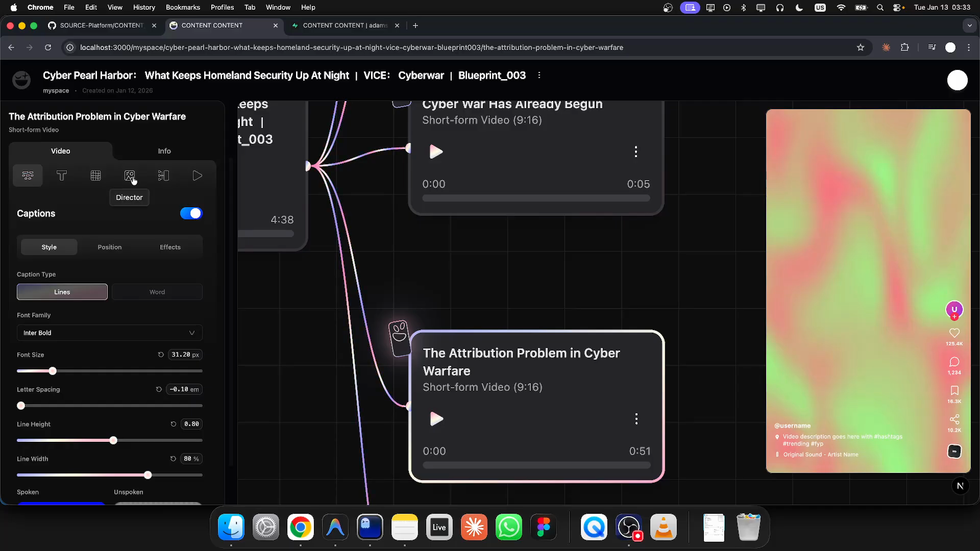
Task: Click the user avatar with plus on preview
Action: click(x=954, y=310)
